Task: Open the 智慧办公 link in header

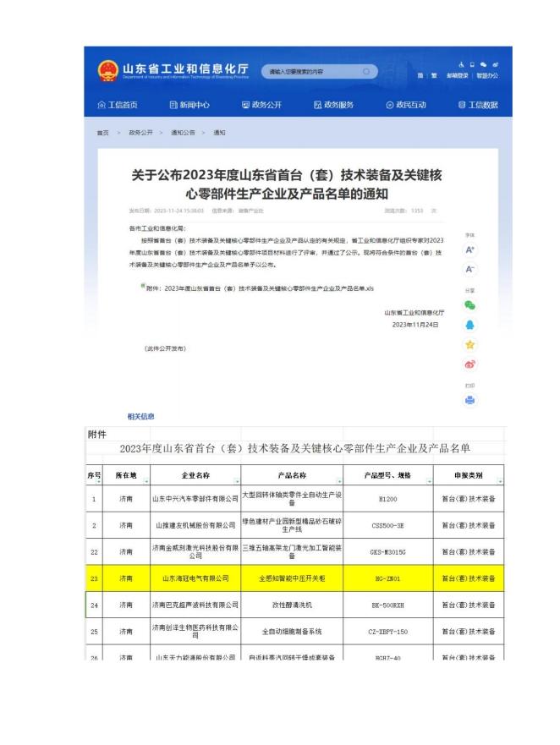Action: tap(487, 75)
